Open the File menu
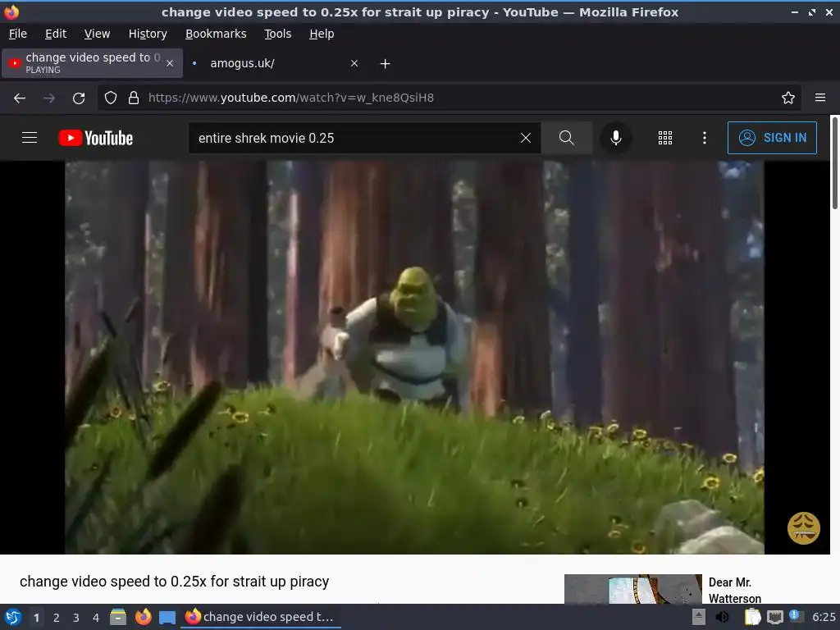 click(18, 34)
